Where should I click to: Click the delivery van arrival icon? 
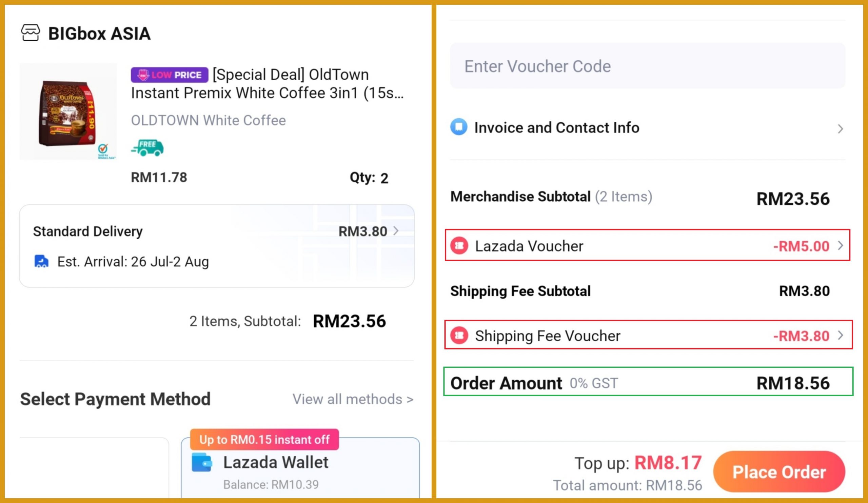[41, 261]
